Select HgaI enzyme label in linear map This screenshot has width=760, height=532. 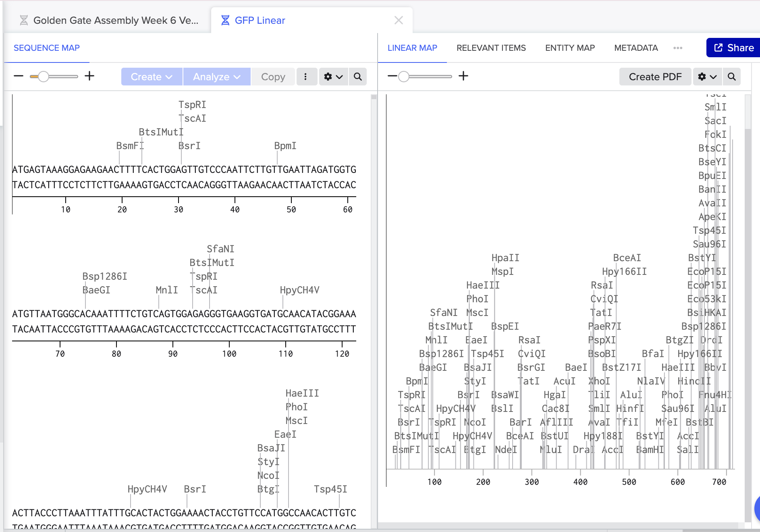pyautogui.click(x=554, y=395)
